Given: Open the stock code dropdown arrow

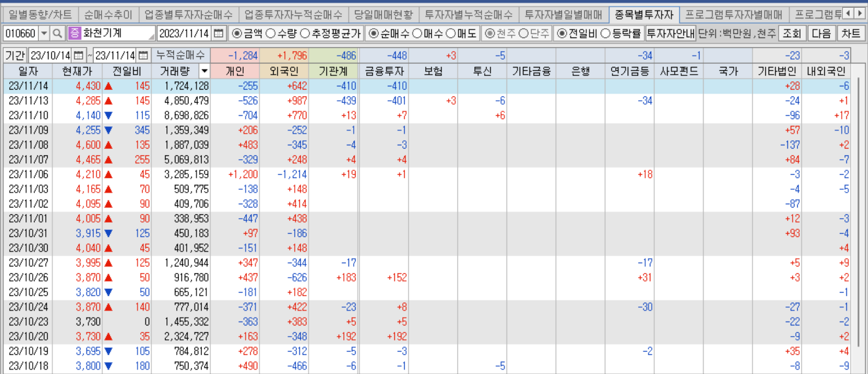Looking at the screenshot, I should 45,33.
